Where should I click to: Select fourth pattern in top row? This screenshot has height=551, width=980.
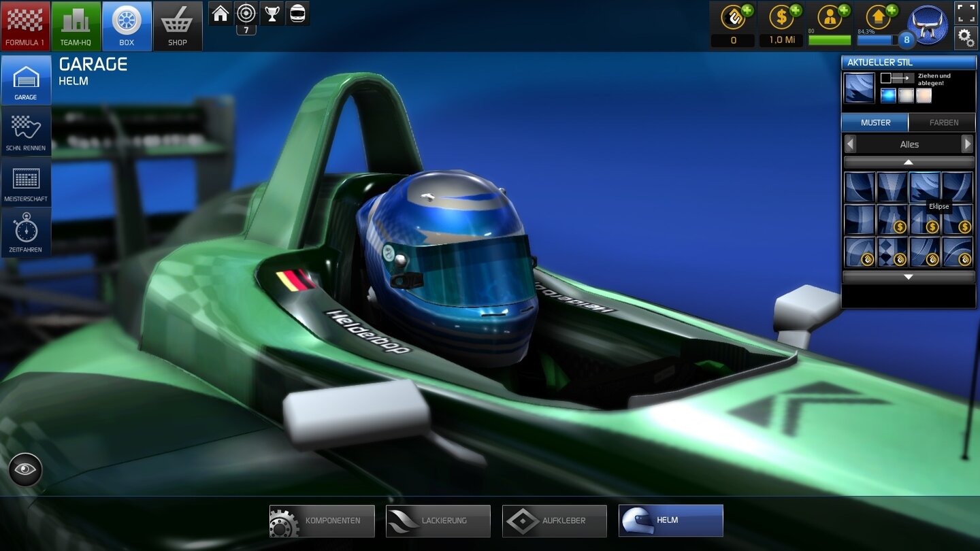(x=958, y=187)
